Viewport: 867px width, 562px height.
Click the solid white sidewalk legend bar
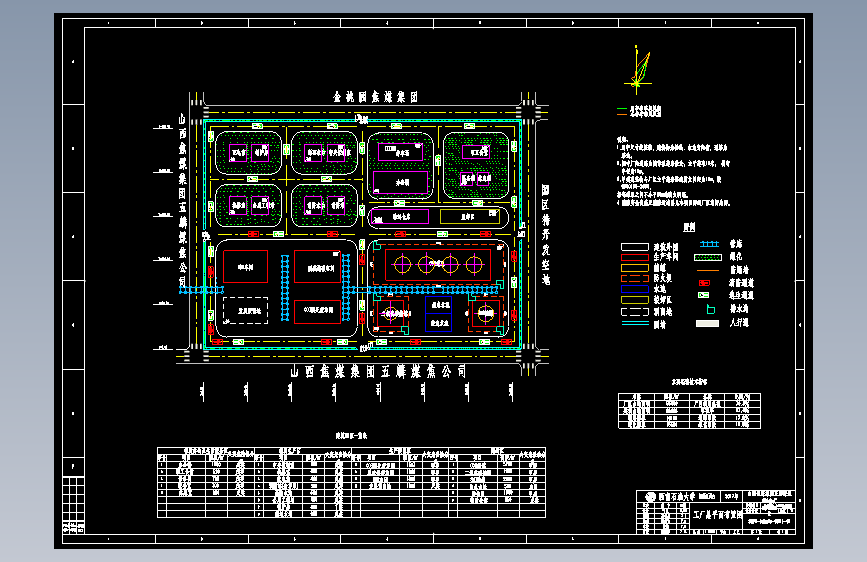tap(707, 324)
